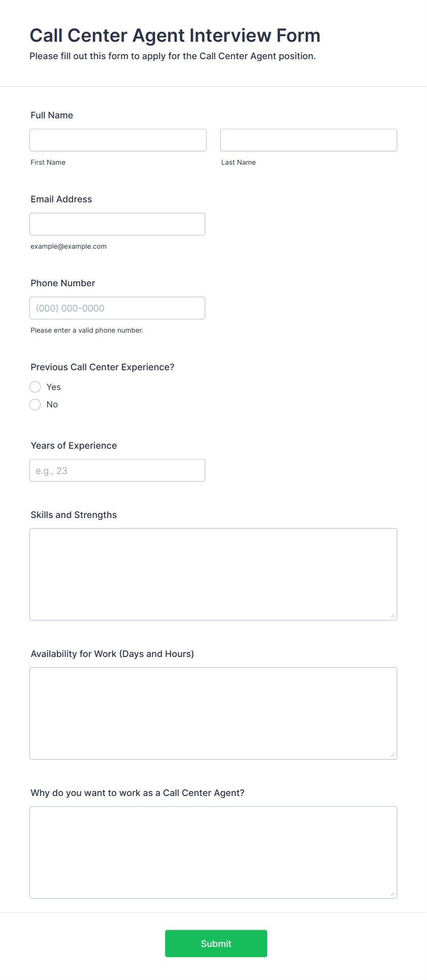Click the resize grip on the last textarea
427x980 pixels.
393,894
